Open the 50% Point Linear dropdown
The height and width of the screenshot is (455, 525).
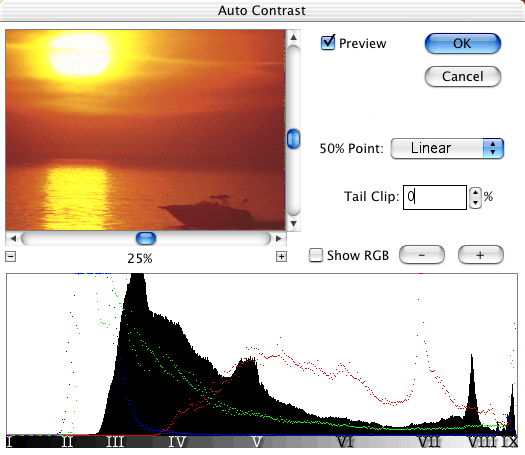(x=447, y=148)
